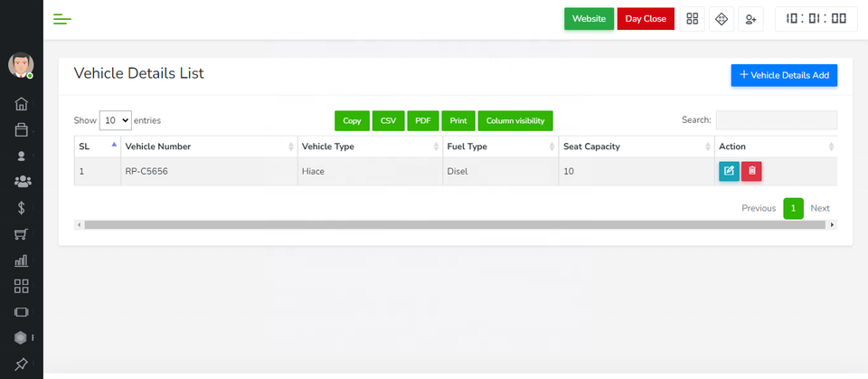This screenshot has height=379, width=868.
Task: Open the dollar-sign accounts icon
Action: (22, 208)
